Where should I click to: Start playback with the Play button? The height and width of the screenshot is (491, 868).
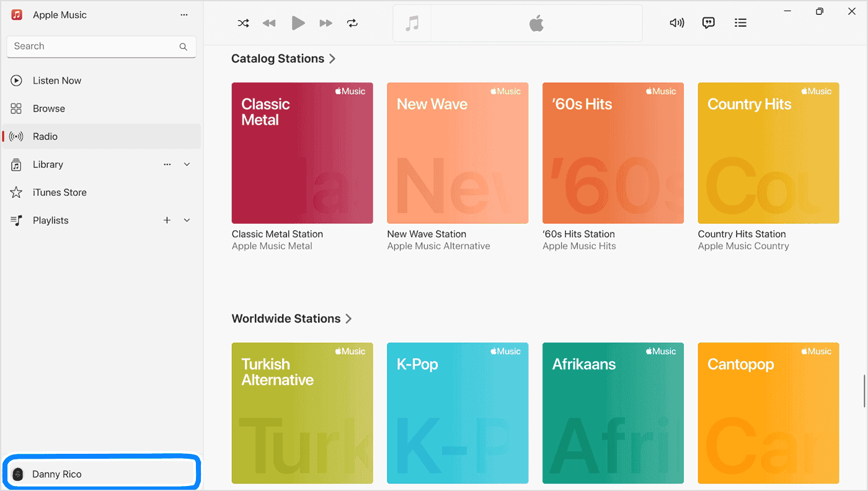[298, 22]
